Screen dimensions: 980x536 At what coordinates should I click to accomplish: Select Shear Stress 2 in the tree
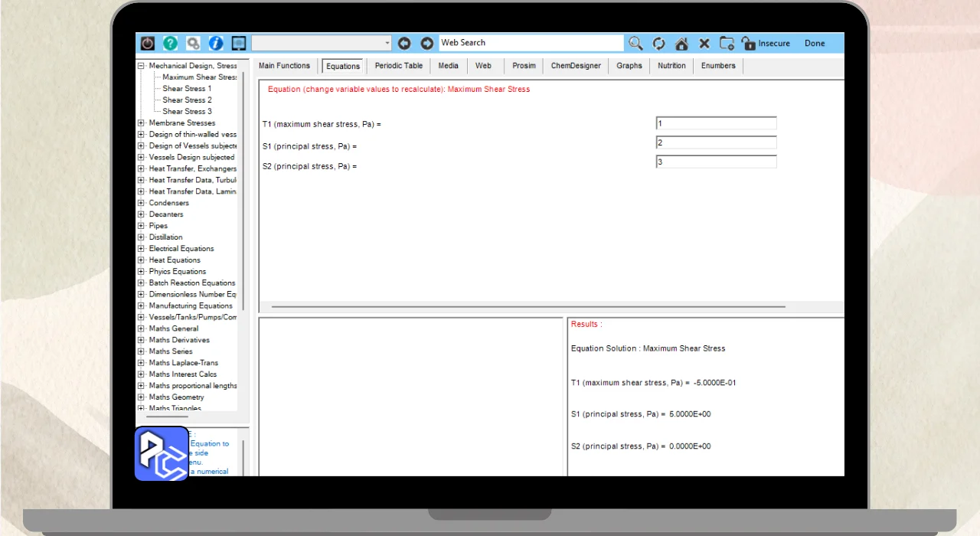tap(187, 100)
